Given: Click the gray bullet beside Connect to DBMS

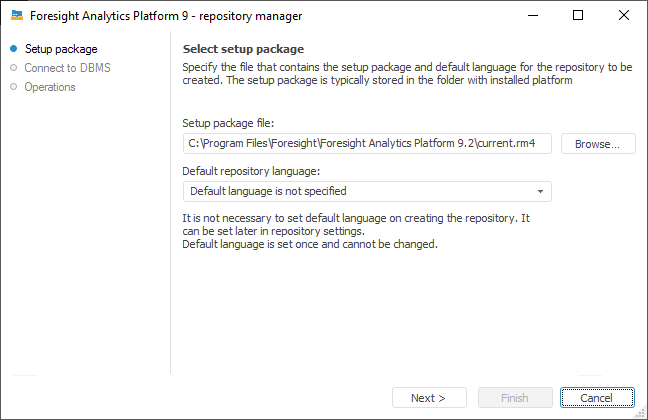Looking at the screenshot, I should (13, 68).
